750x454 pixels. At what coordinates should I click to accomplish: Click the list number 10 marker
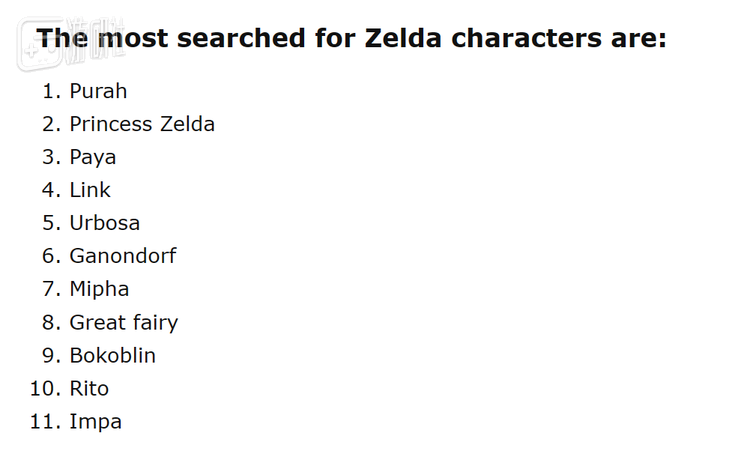pyautogui.click(x=46, y=388)
